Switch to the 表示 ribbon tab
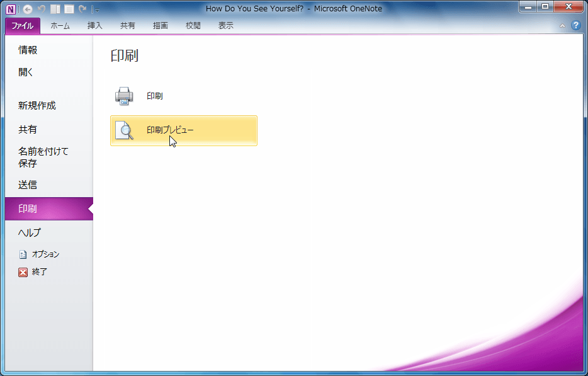Viewport: 588px width, 376px height. [226, 26]
